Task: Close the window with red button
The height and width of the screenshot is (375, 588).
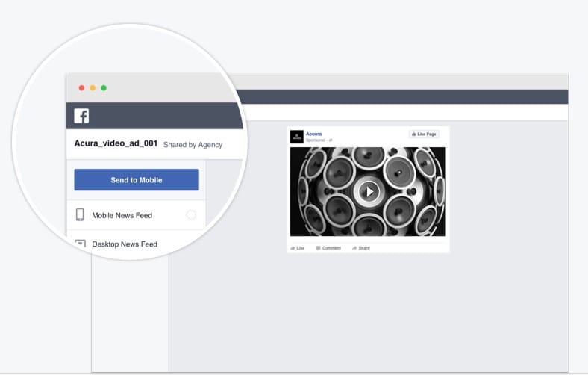Action: (81, 88)
